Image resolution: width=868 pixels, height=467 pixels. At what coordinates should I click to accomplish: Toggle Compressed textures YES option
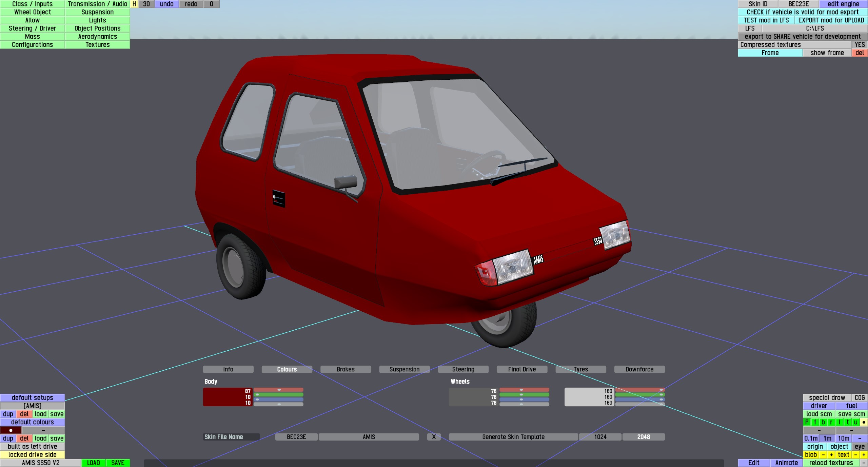(860, 45)
